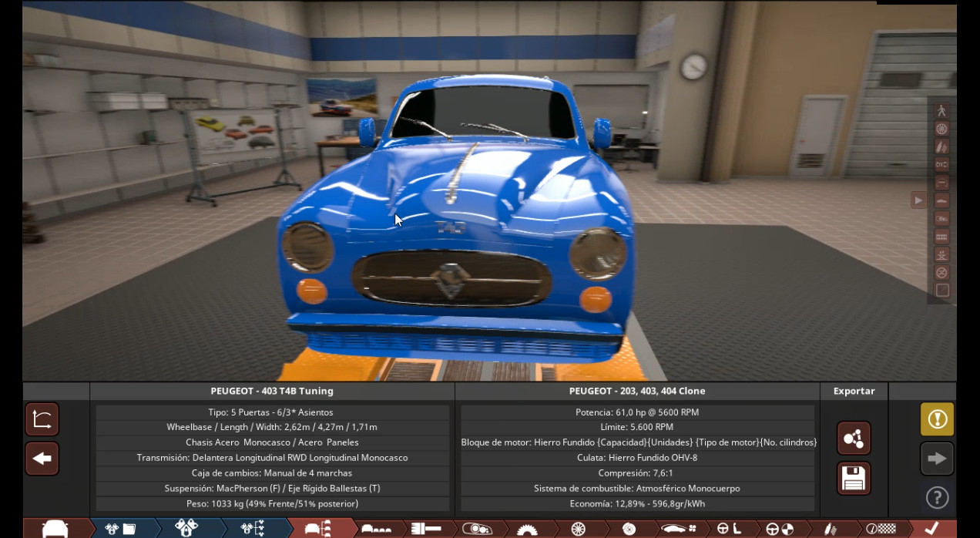Viewport: 980px width, 538px height.
Task: Open the car body variants tab
Action: pyautogui.click(x=376, y=529)
